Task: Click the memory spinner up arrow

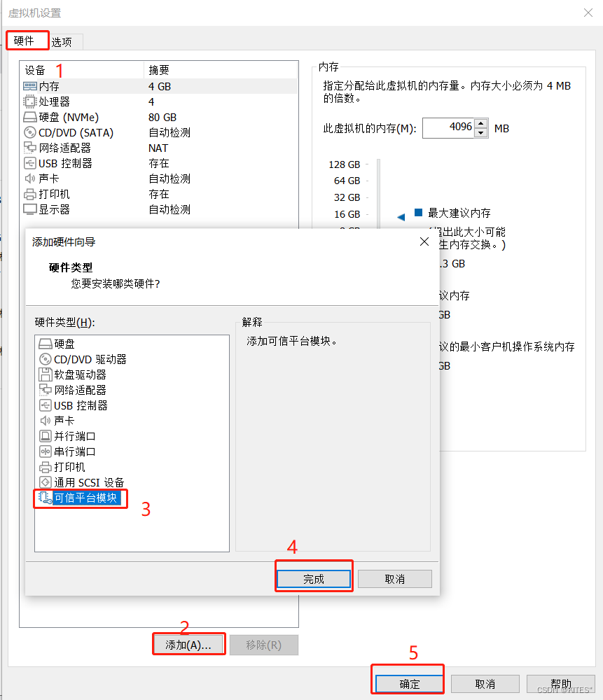Action: [x=480, y=124]
